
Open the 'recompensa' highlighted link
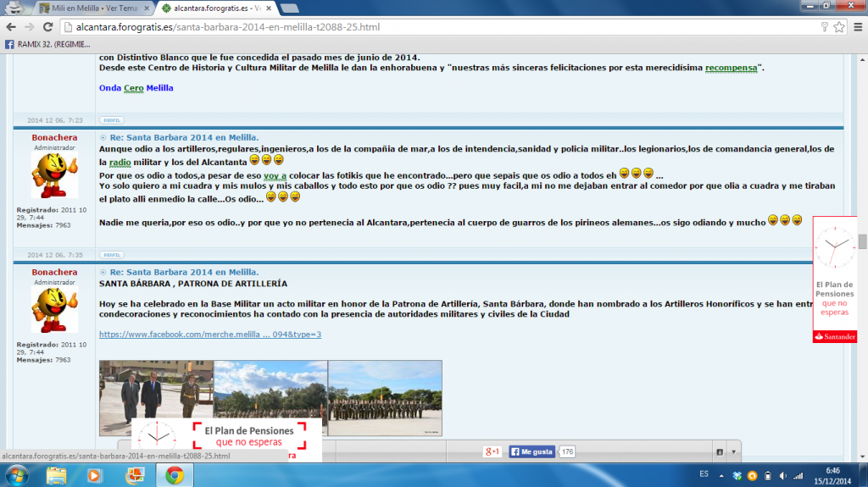point(731,68)
